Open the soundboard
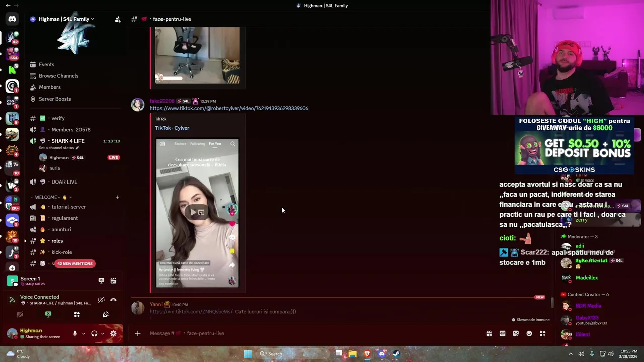This screenshot has height=362, width=644. pyautogui.click(x=106, y=314)
